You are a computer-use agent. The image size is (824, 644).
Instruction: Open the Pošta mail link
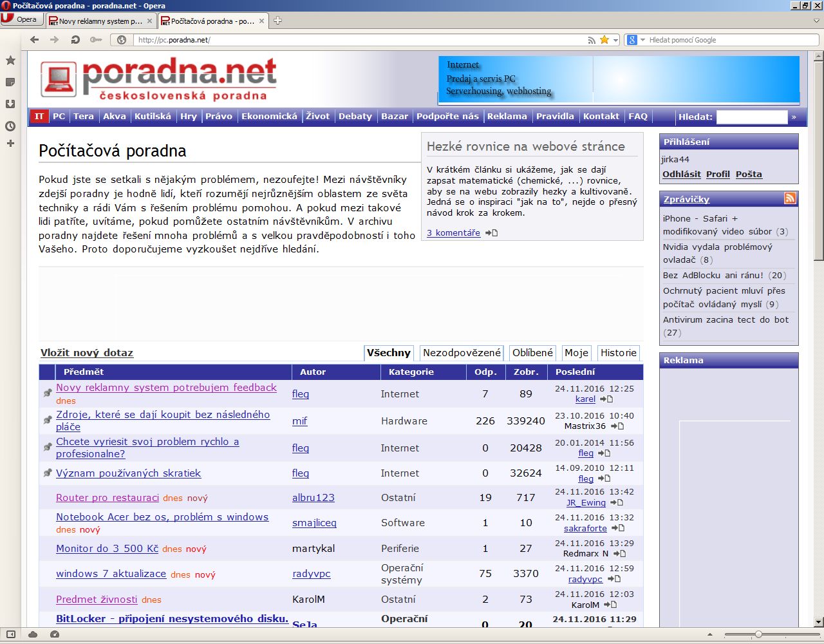(x=749, y=174)
